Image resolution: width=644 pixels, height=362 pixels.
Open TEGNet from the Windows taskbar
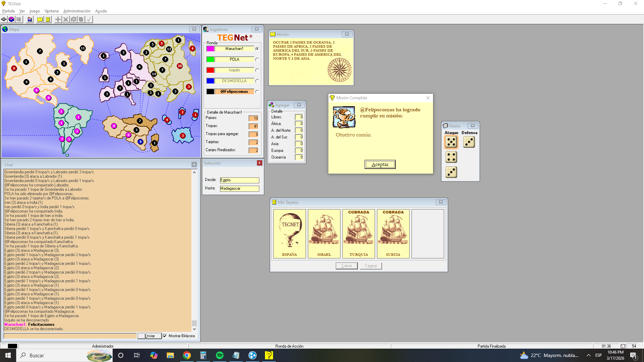coord(269,355)
